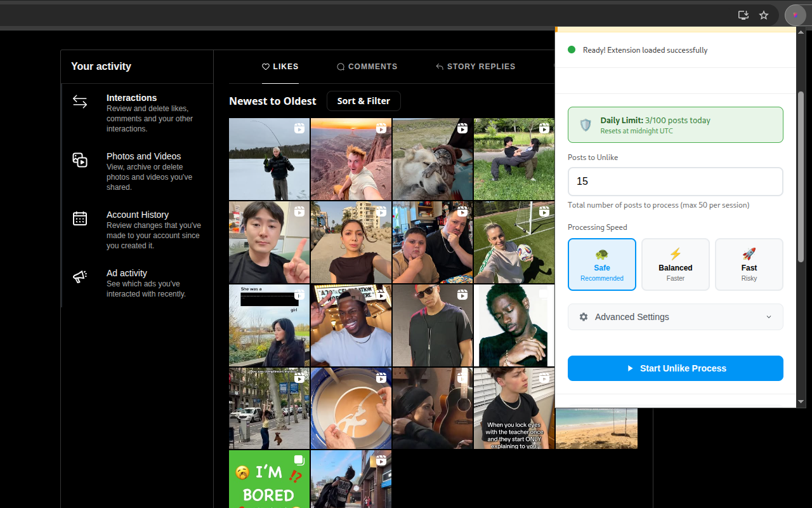Click the Start Unlike Process button
The height and width of the screenshot is (508, 812).
coord(676,368)
